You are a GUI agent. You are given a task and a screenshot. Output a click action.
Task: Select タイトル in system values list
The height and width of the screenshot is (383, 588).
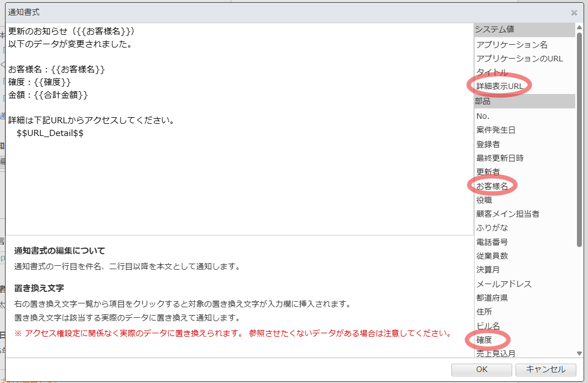492,72
